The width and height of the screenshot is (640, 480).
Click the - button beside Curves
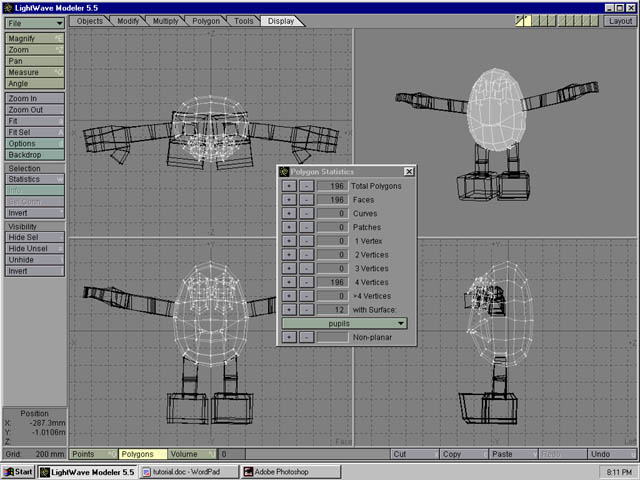coord(307,213)
